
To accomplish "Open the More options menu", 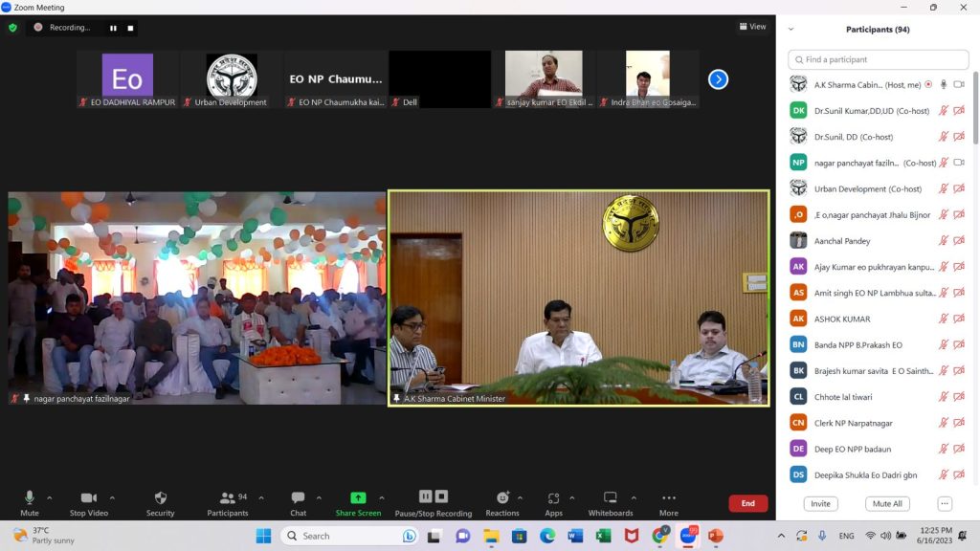I will [669, 503].
